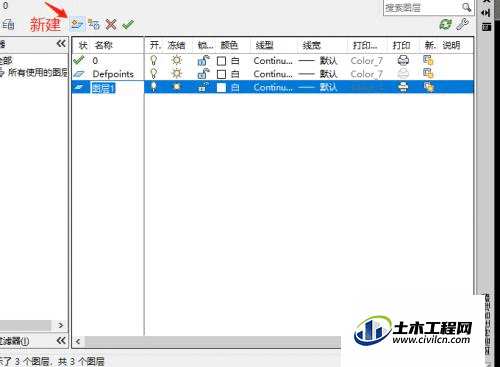Toggle plot printer icon for layer 0
Image resolution: width=500 pixels, height=367 pixels.
403,60
